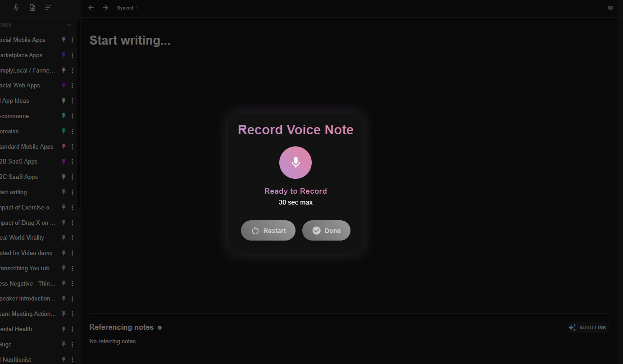Unpin the Social Mobile Apps note
Screen dimensions: 623x364
[x=64, y=40]
